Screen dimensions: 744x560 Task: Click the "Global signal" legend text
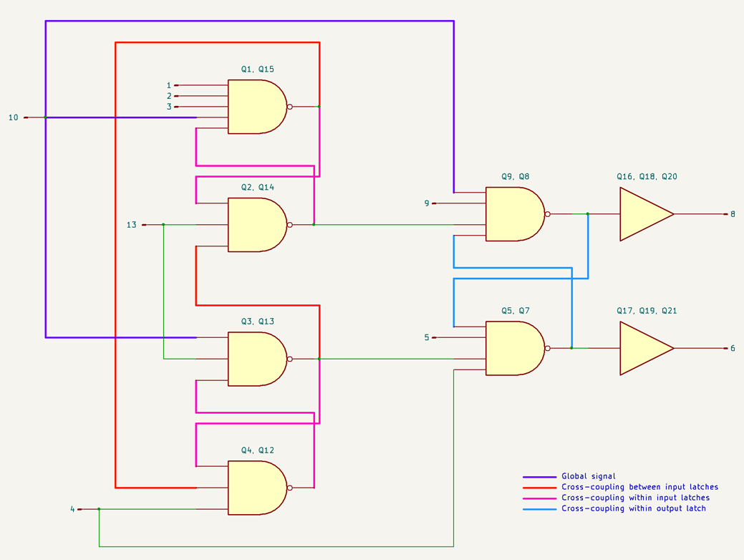[588, 476]
